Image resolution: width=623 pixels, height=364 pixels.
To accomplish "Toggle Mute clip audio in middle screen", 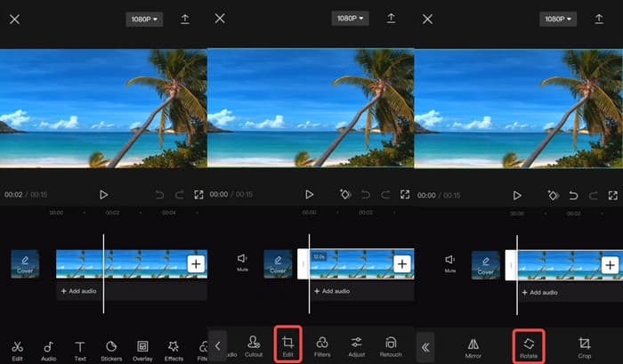I will coord(243,262).
